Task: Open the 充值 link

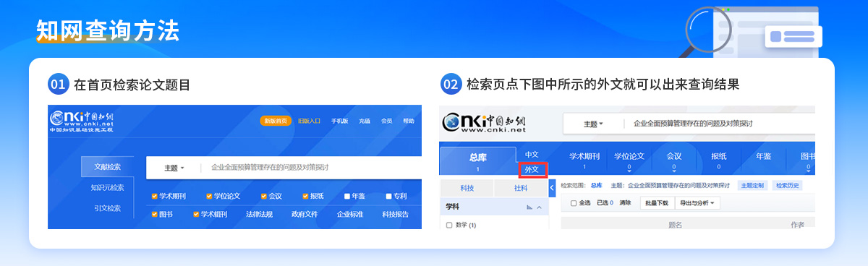Action: click(x=365, y=121)
